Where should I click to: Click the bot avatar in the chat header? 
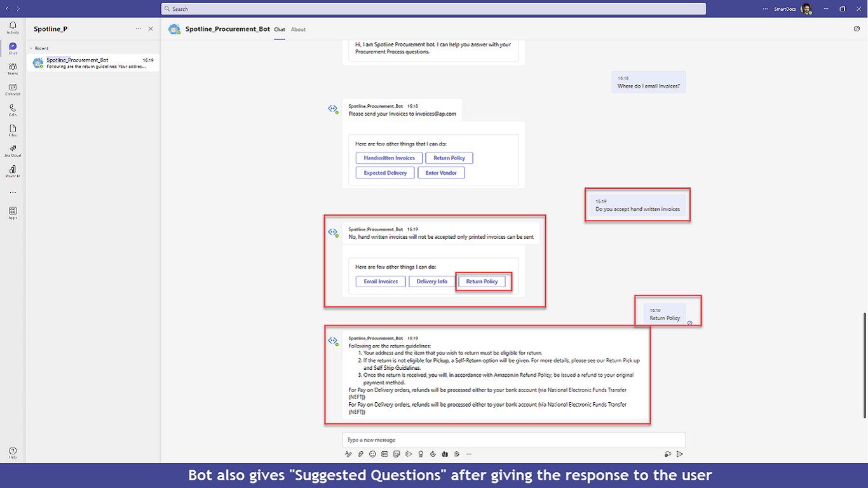(x=173, y=29)
